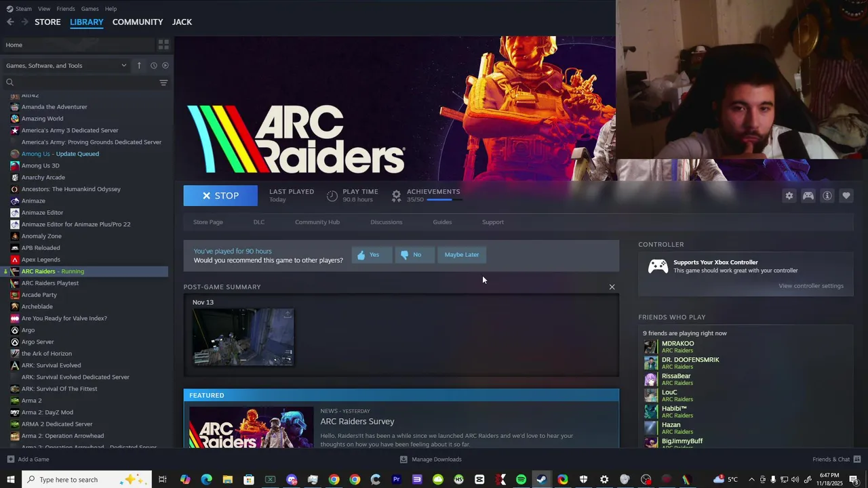The image size is (868, 488).
Task: Open controller layout icon for ARC Raiders
Action: click(808, 196)
